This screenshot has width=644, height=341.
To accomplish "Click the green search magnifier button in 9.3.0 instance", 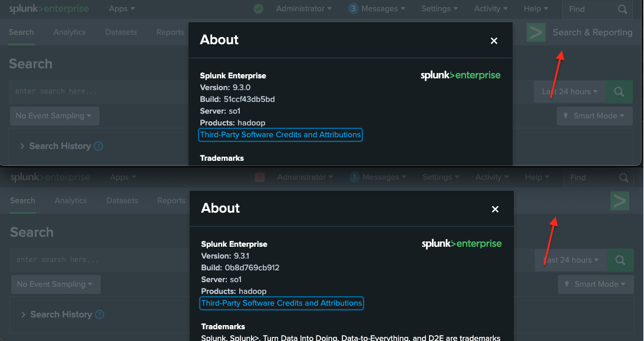I will pyautogui.click(x=619, y=92).
